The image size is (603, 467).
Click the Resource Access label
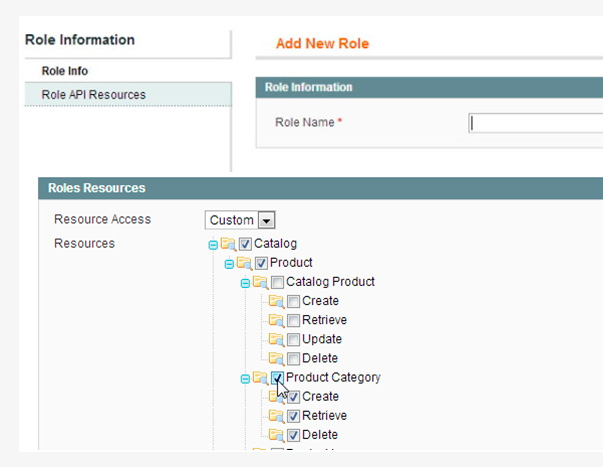(102, 219)
